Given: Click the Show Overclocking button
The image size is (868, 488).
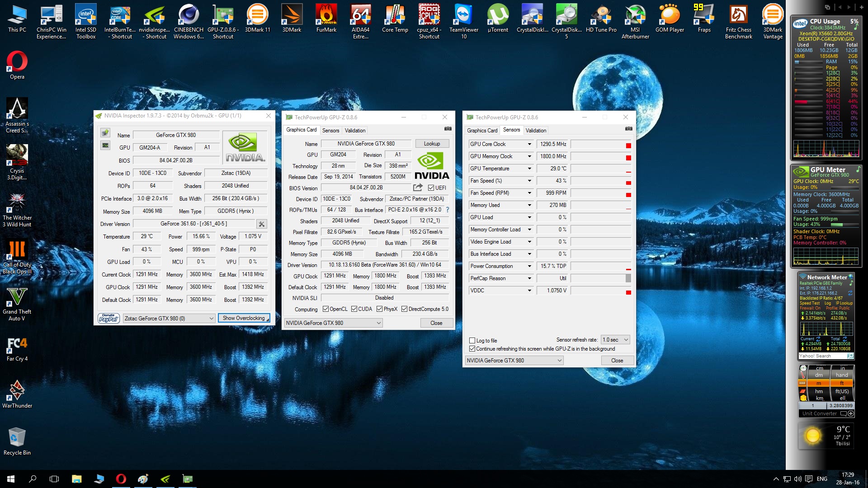Looking at the screenshot, I should pos(244,318).
